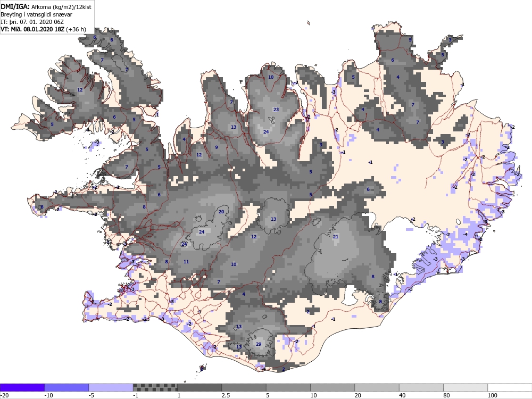Screen dimensions: 532x399
Task: Click the legend label "40"
Action: pyautogui.click(x=402, y=395)
